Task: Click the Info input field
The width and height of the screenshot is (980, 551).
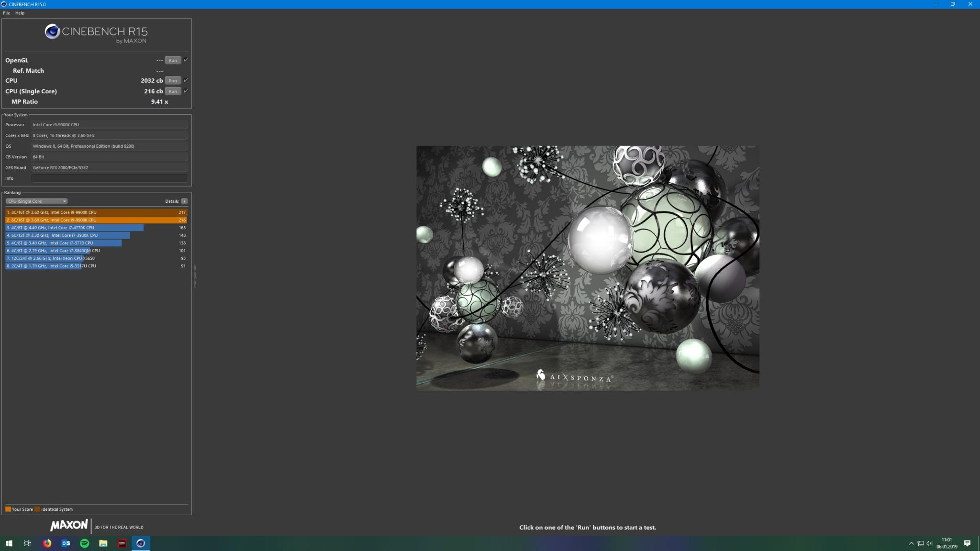Action: pos(109,178)
